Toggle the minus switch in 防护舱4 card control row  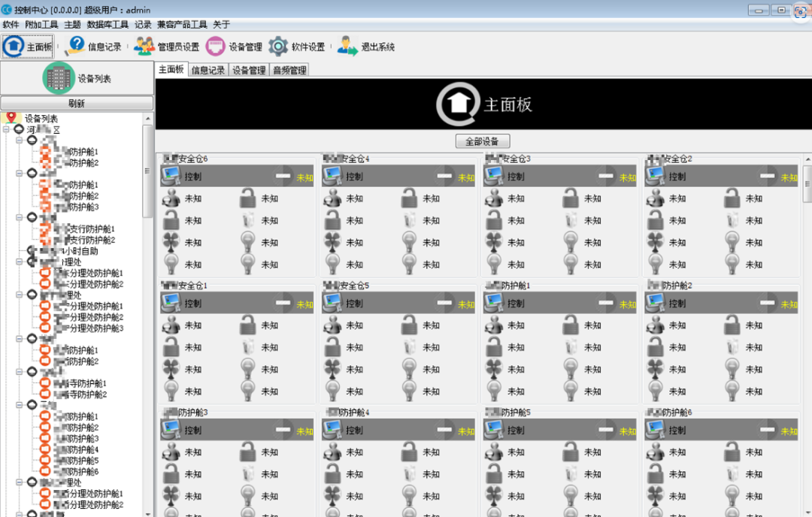coord(444,430)
